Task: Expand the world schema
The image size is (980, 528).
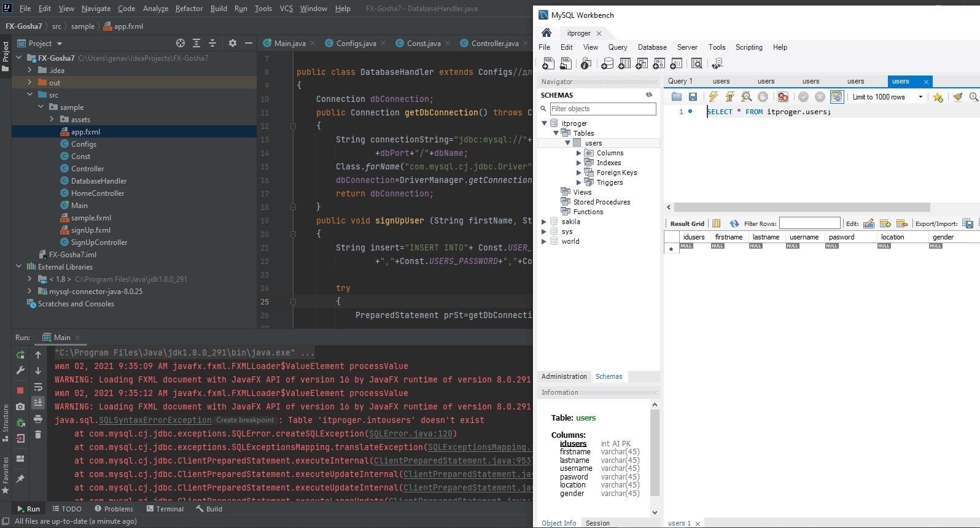Action: pyautogui.click(x=544, y=241)
